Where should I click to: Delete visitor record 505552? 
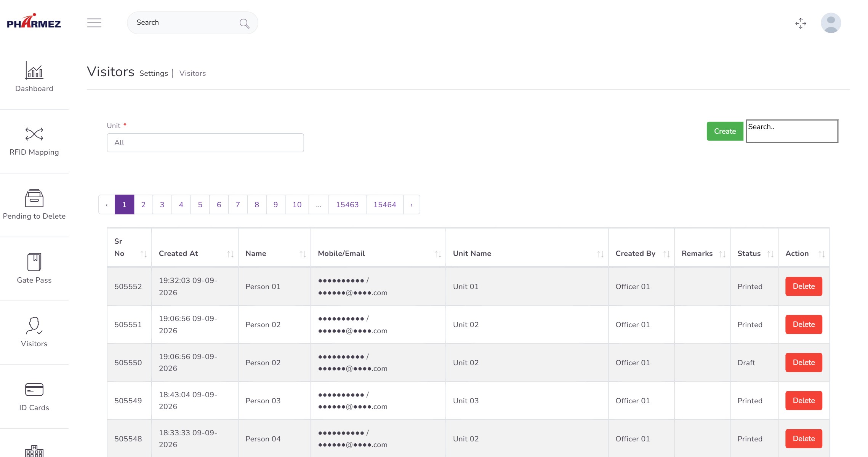pyautogui.click(x=804, y=286)
